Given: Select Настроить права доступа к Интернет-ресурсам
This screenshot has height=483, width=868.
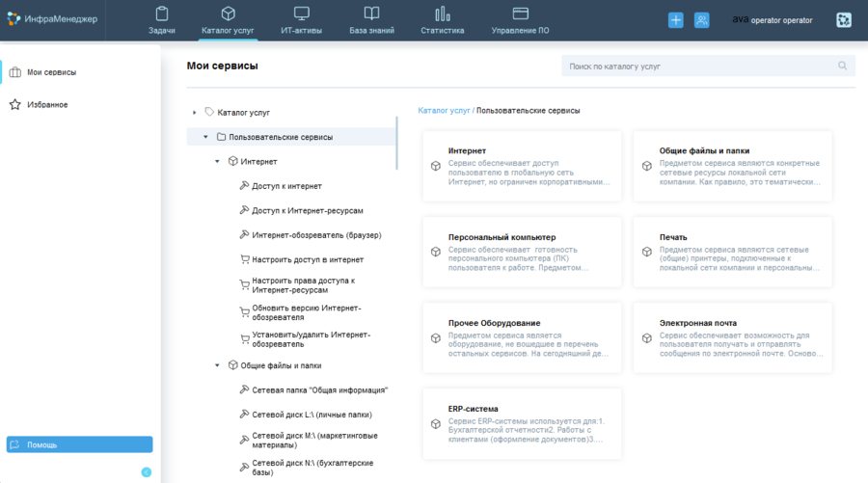Looking at the screenshot, I should pos(304,285).
